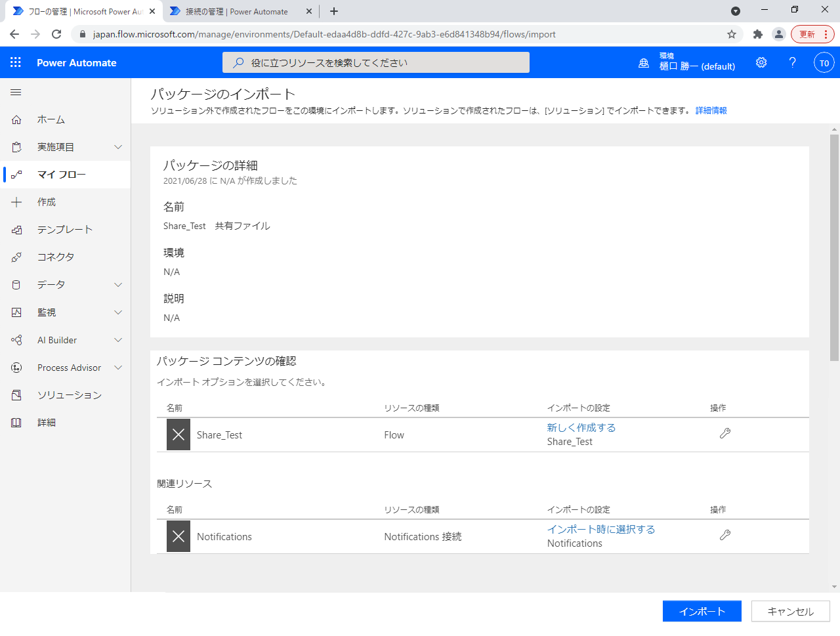Click the コネクタ plug icon
Screen dimensions: 840x636
pyautogui.click(x=16, y=257)
